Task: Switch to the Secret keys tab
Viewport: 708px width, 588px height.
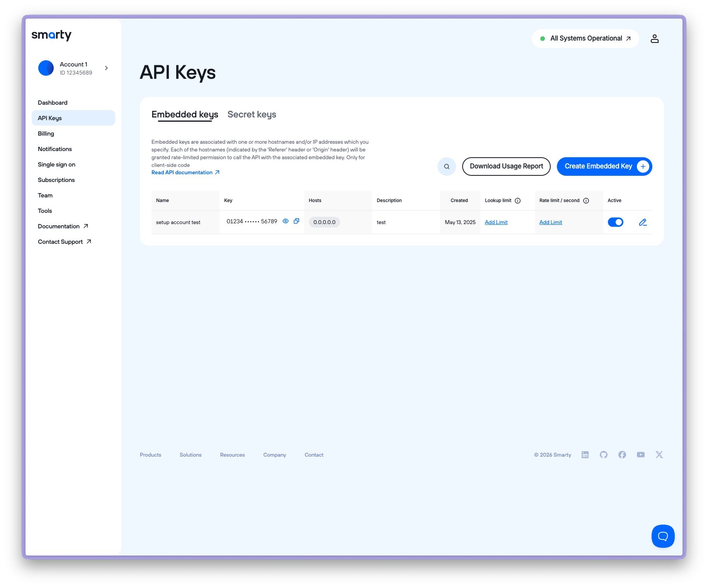Action: point(252,114)
